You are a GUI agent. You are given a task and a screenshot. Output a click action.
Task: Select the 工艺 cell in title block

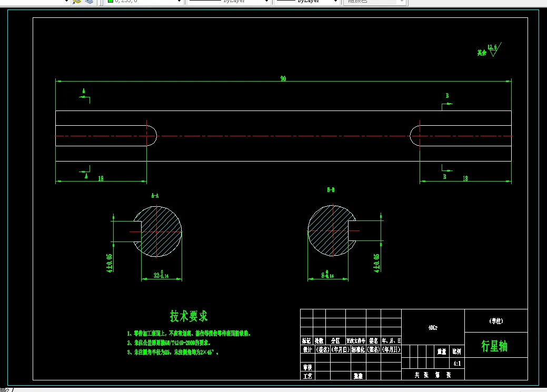click(x=307, y=376)
